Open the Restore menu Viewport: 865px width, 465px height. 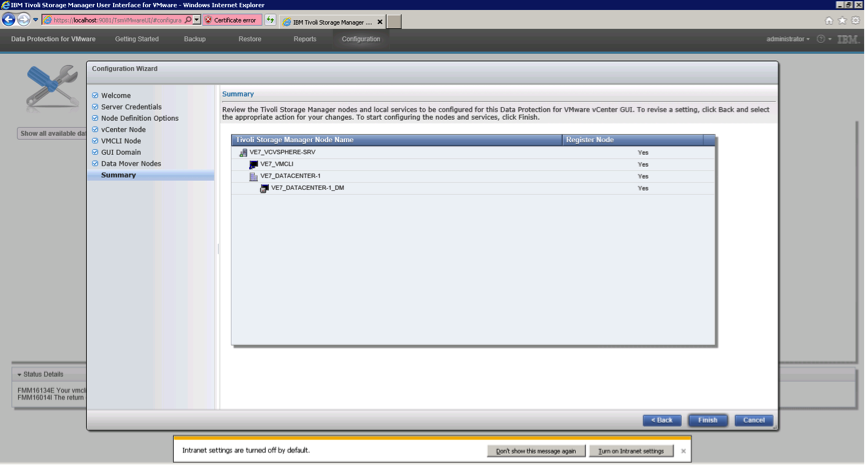coord(250,39)
